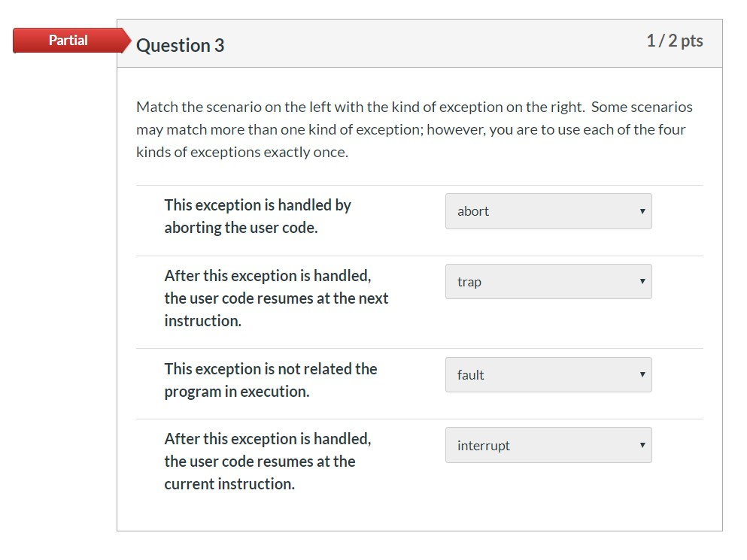Change the answer paired with the interrupt scenario

click(548, 445)
